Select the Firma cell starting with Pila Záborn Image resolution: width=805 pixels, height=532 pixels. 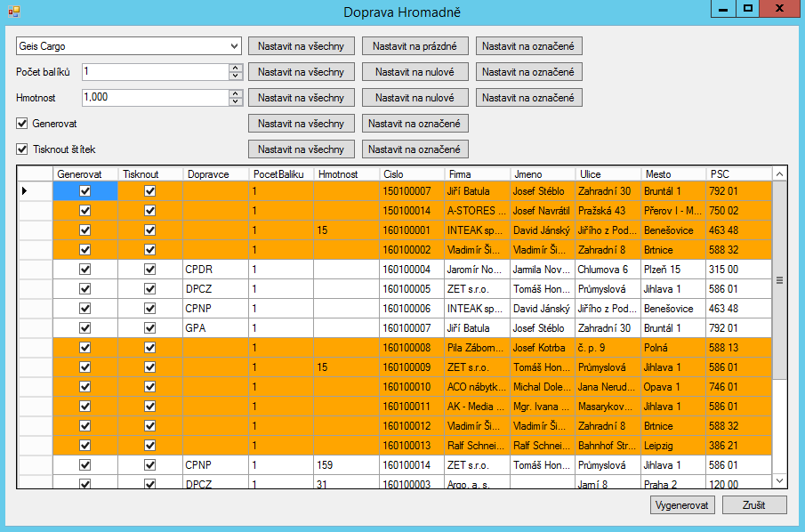[477, 348]
